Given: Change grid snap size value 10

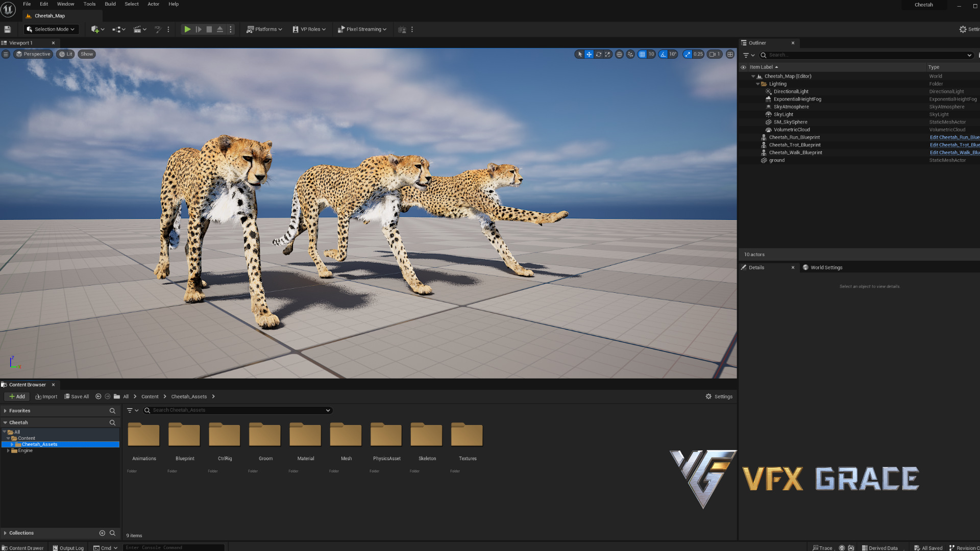Looking at the screenshot, I should point(651,54).
